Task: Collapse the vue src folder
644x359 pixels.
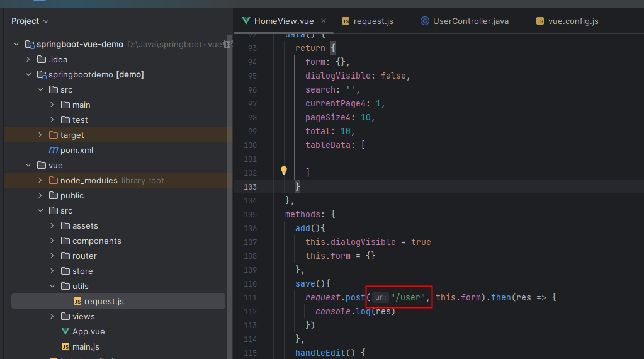Action: [x=40, y=210]
